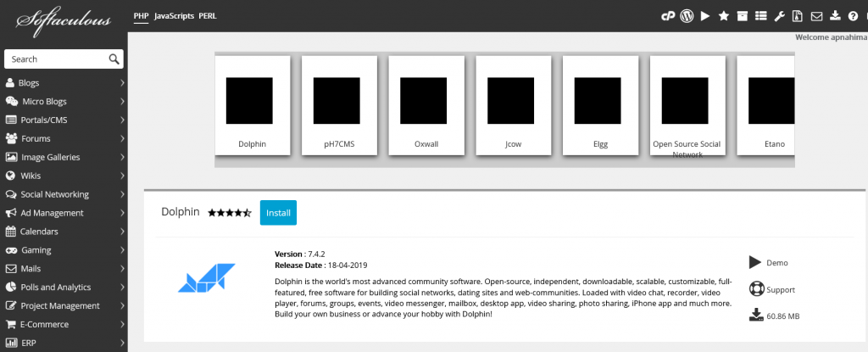Click the Calendars icon in sidebar
This screenshot has height=352, width=868.
click(10, 232)
